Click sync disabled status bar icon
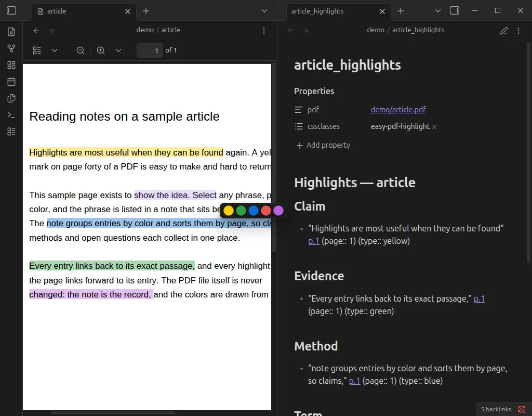Image resolution: width=532 pixels, height=416 pixels. coord(522,409)
